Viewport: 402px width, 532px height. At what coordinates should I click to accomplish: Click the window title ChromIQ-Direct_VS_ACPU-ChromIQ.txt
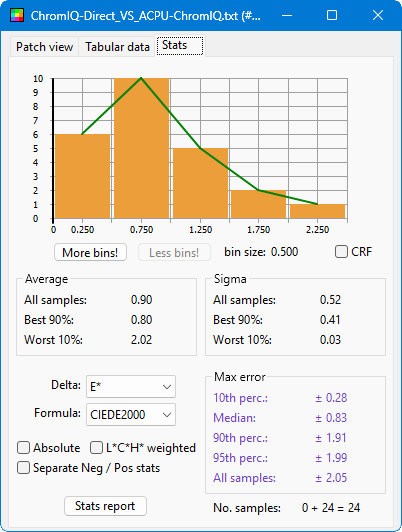coord(146,16)
